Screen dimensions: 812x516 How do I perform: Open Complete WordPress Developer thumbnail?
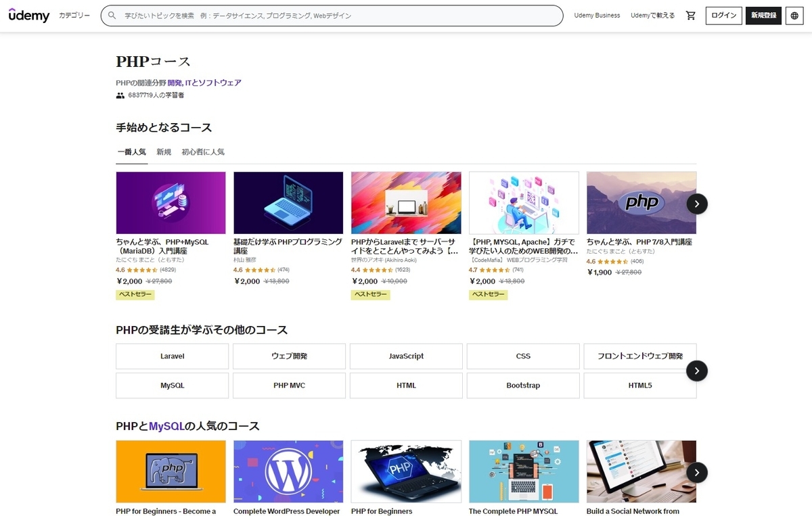(x=288, y=471)
